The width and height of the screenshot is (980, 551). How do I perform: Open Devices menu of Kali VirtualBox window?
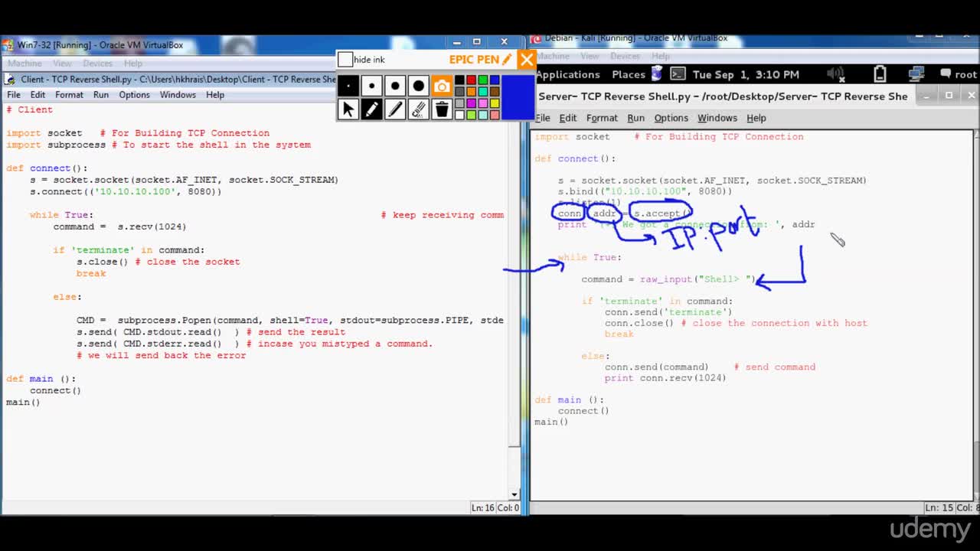625,56
